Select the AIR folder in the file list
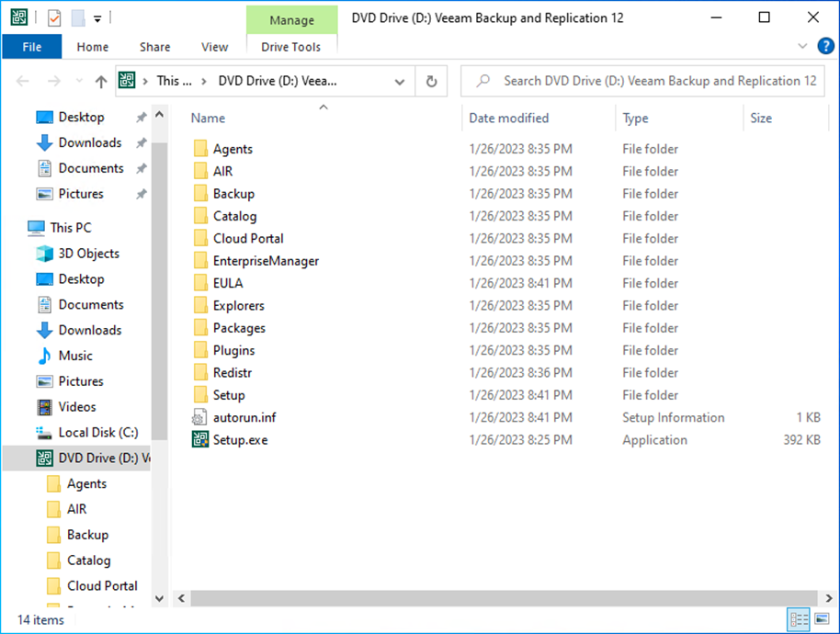This screenshot has width=840, height=634. (222, 171)
